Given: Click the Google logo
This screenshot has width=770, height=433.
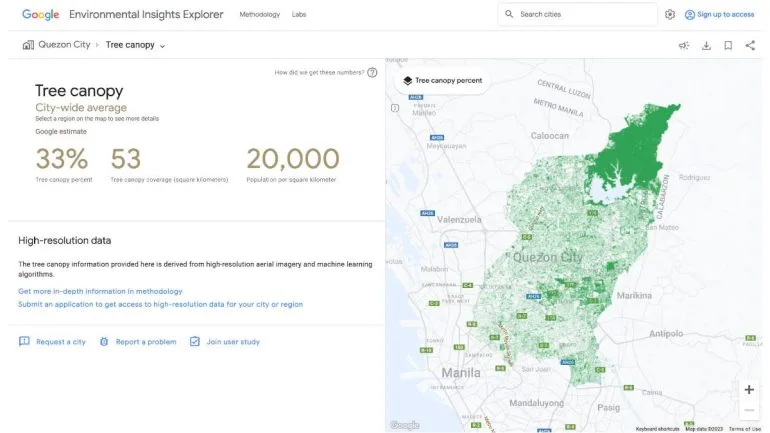Looking at the screenshot, I should 40,15.
